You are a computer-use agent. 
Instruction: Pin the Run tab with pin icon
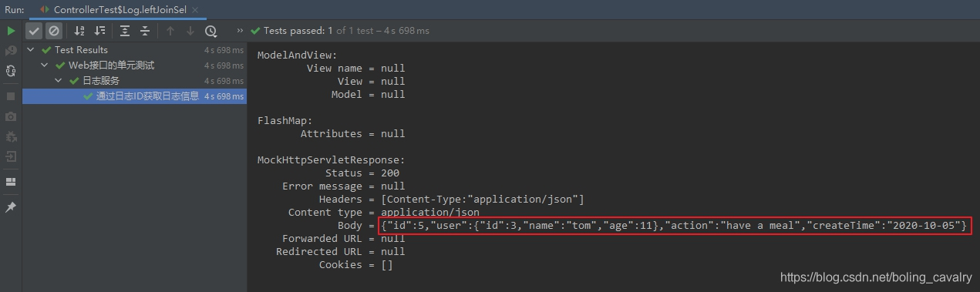(11, 207)
